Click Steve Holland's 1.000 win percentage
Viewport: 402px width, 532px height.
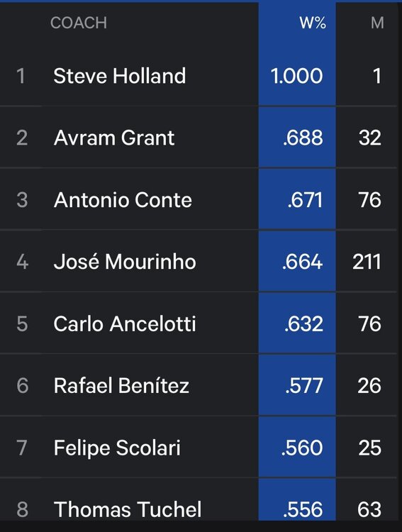click(296, 76)
